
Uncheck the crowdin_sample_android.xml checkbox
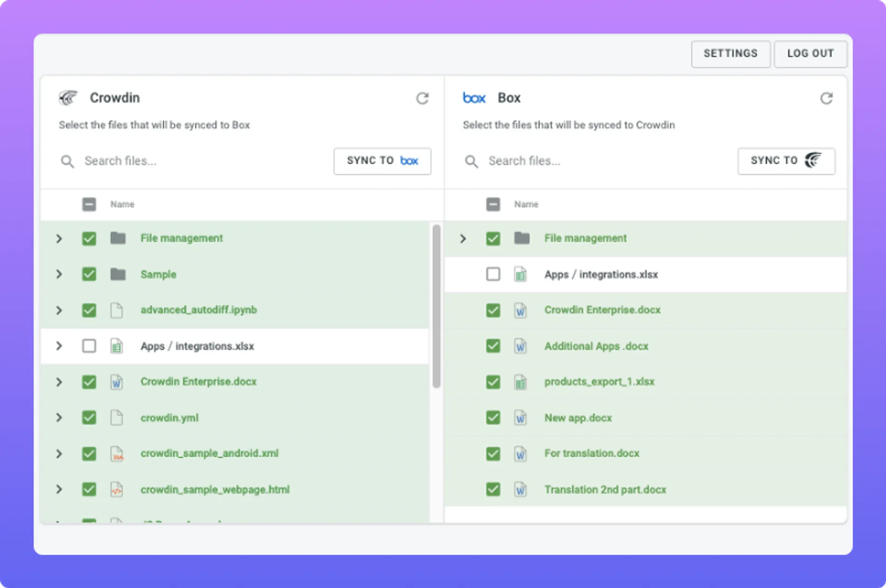tap(89, 454)
